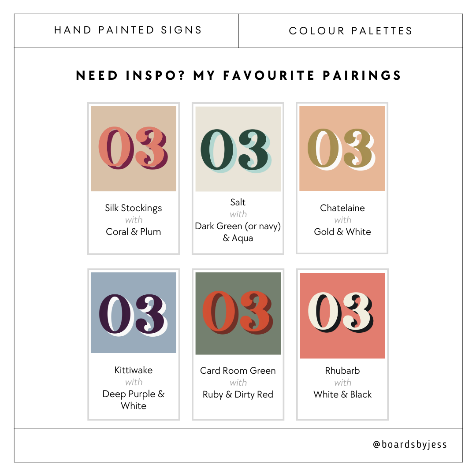
Task: Click the Silk Stockings colour swatch
Action: coord(134,149)
